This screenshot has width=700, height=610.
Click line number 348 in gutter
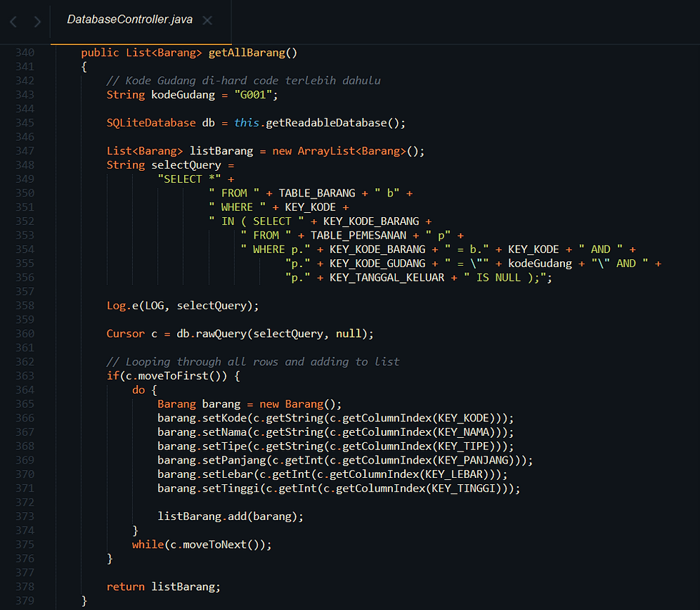[25, 165]
